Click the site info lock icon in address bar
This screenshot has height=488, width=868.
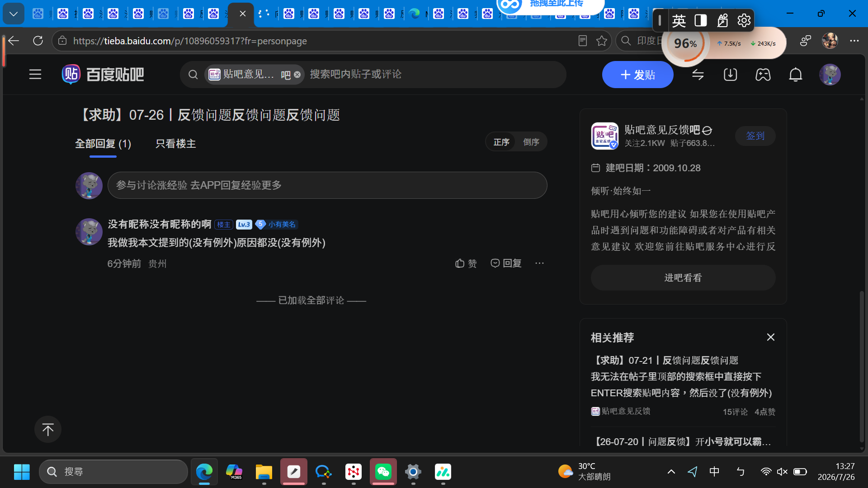62,41
